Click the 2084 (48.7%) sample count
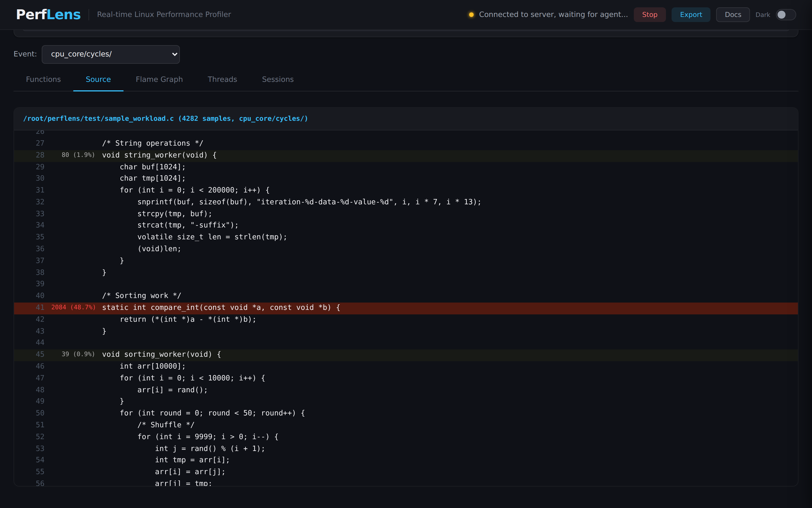 click(73, 307)
